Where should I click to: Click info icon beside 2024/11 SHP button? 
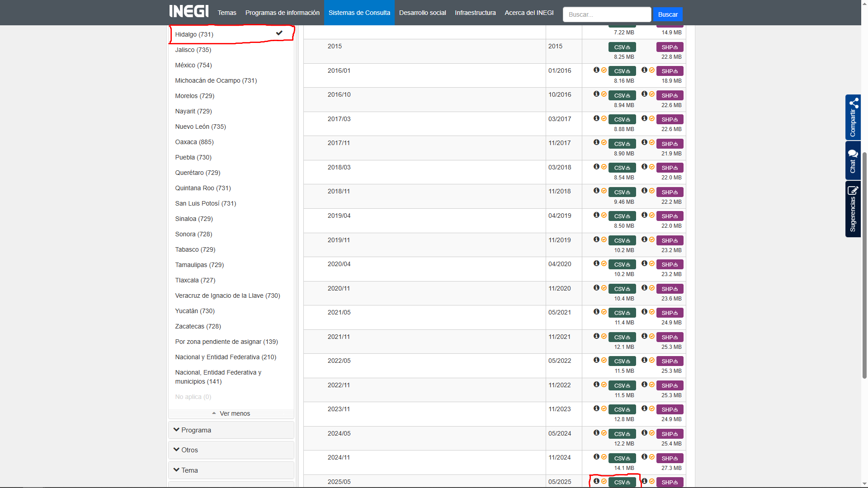[x=644, y=457]
